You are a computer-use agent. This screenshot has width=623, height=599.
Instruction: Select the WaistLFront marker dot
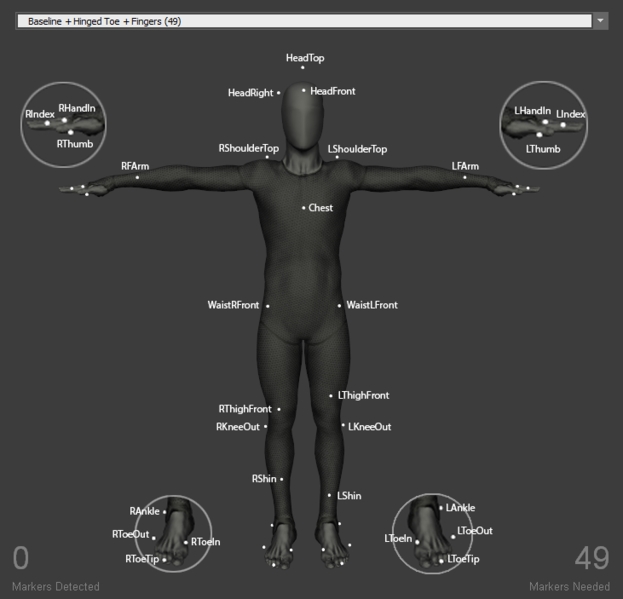[x=340, y=305]
